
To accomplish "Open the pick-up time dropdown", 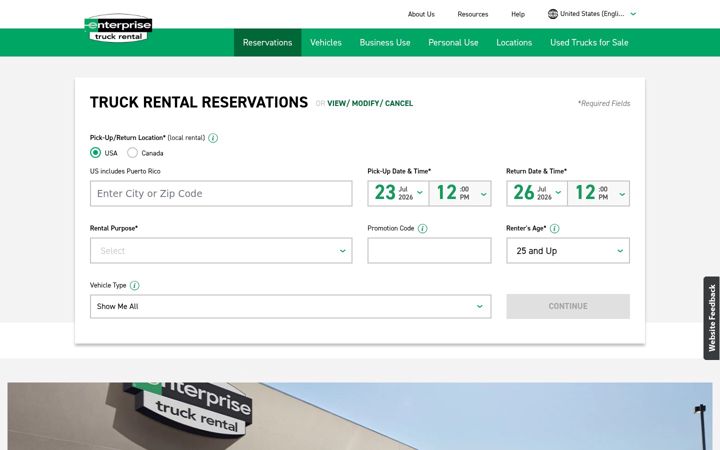I will click(460, 193).
